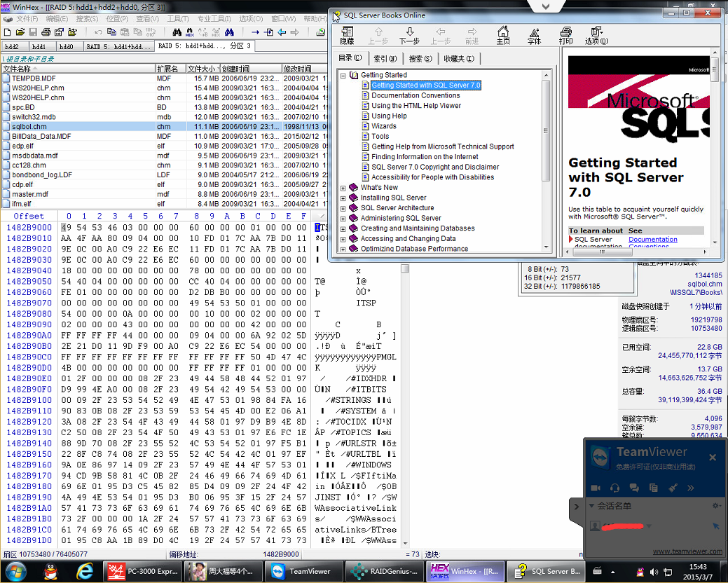
Task: Click the video camera icon in TeamViewer
Action: 596,488
